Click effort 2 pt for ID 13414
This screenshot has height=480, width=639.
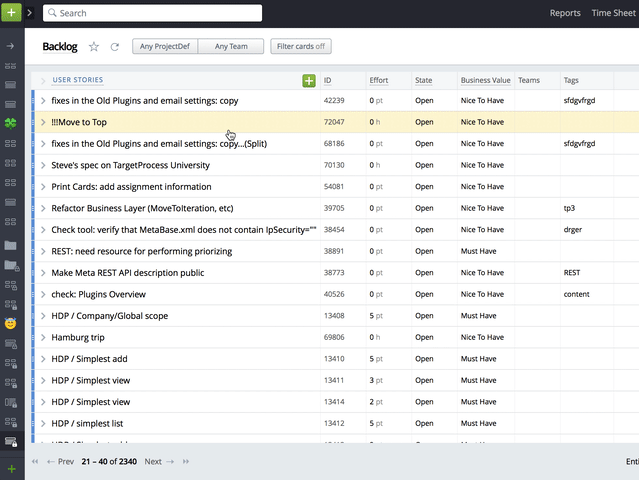[x=376, y=402]
